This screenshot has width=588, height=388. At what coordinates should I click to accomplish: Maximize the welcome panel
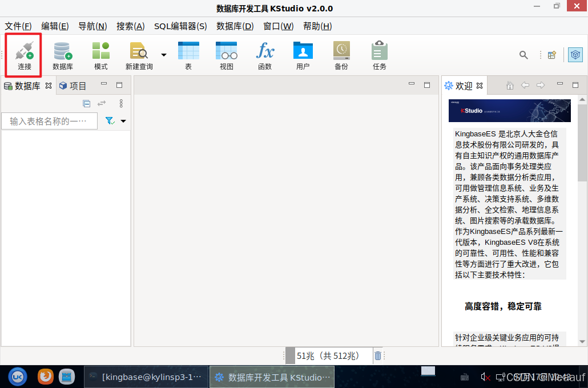tap(575, 85)
